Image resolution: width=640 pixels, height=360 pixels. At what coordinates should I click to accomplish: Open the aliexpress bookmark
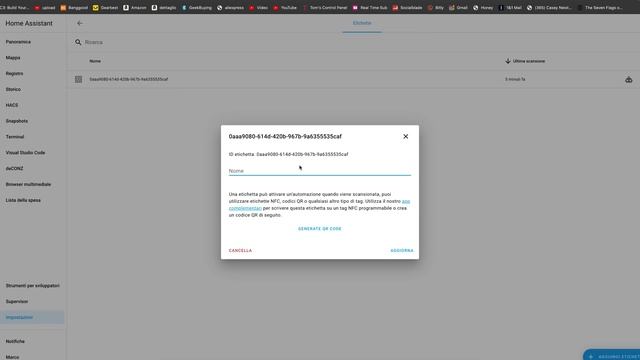click(231, 7)
